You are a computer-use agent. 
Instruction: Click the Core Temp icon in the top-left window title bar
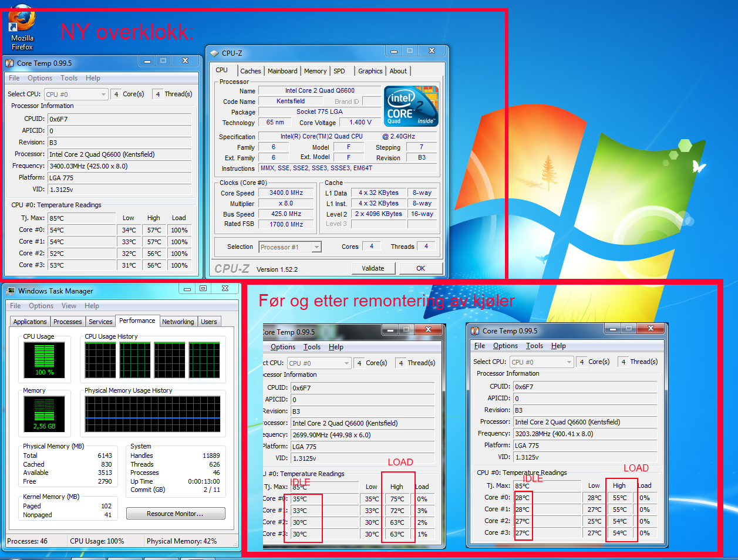pyautogui.click(x=9, y=63)
